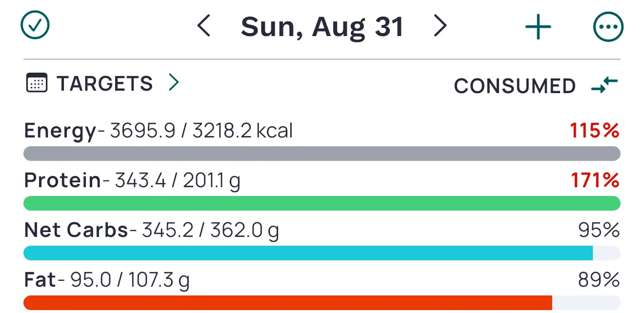Tap the red-orange Fat progress bar

click(288, 303)
